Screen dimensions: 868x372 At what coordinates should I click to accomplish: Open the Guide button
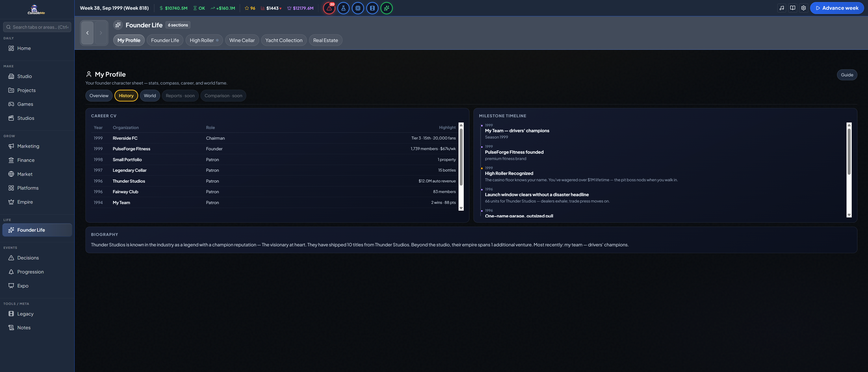pyautogui.click(x=847, y=75)
